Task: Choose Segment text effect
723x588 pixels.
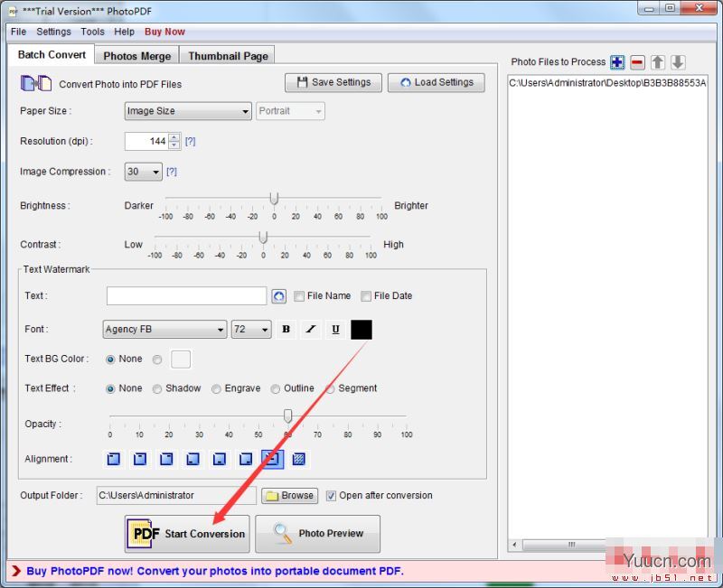Action: (330, 389)
